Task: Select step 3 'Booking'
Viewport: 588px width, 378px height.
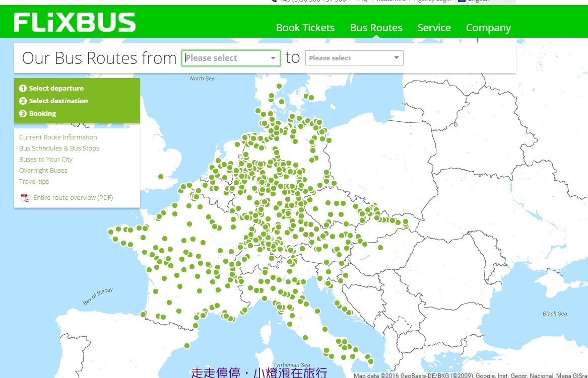Action: pyautogui.click(x=37, y=114)
